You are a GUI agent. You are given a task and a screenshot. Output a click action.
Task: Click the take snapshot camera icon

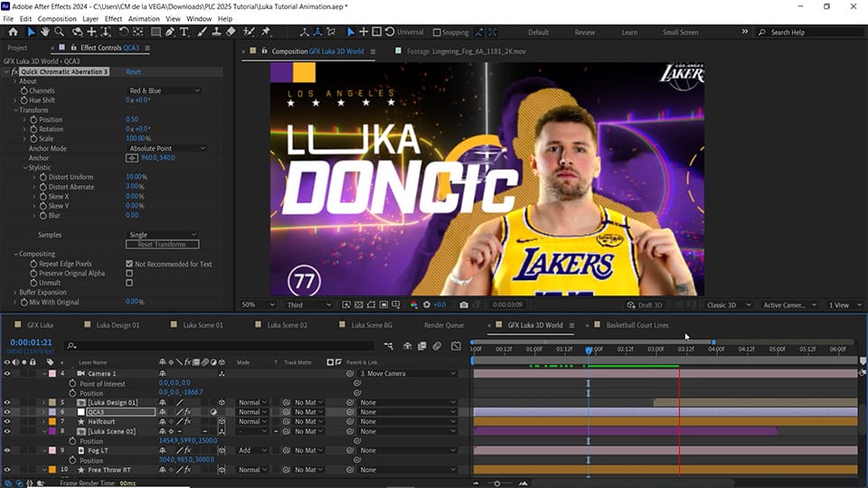tap(464, 305)
